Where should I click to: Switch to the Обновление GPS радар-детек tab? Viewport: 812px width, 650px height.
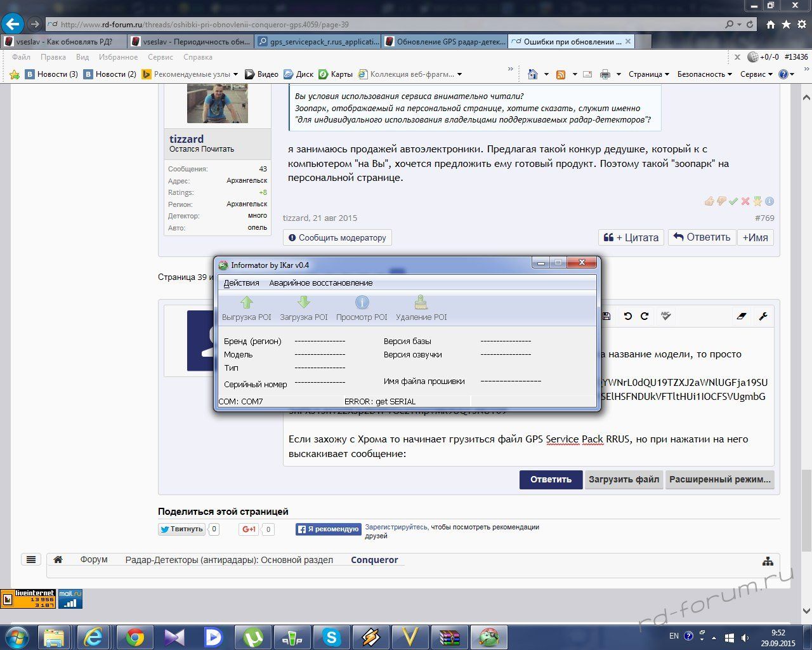(x=445, y=42)
